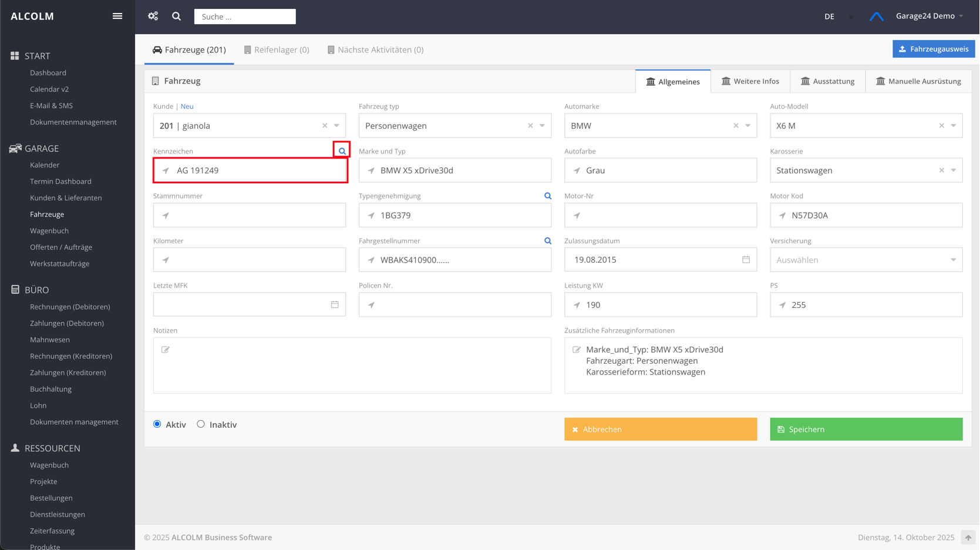
Task: Clear the Karosserie Stationswagen selection
Action: pos(941,170)
